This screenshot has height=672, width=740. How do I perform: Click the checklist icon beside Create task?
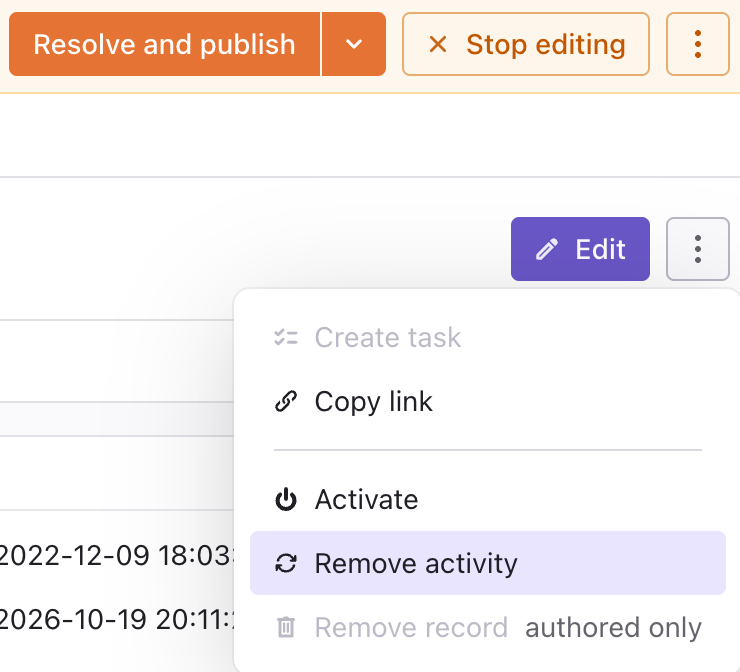(286, 337)
